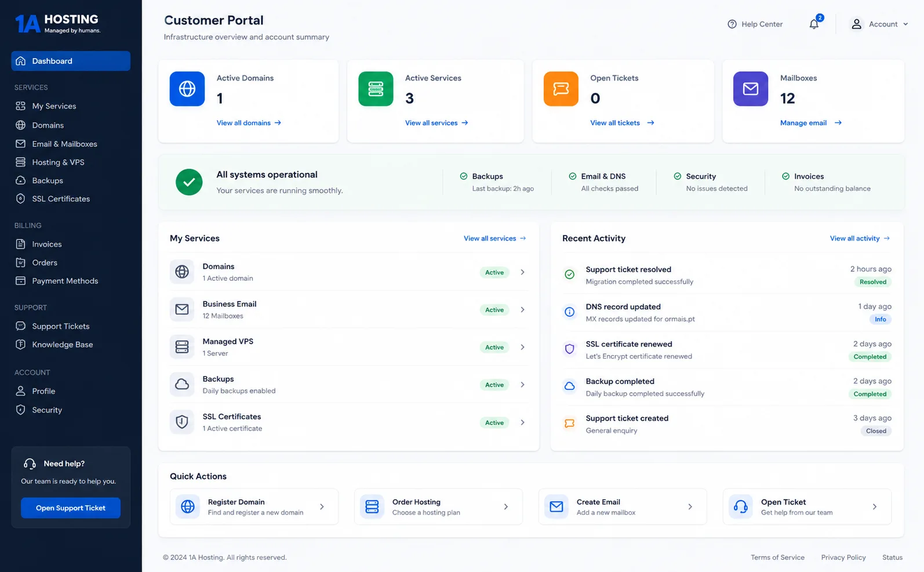
Task: Click the Managed VPS server icon
Action: pos(182,347)
